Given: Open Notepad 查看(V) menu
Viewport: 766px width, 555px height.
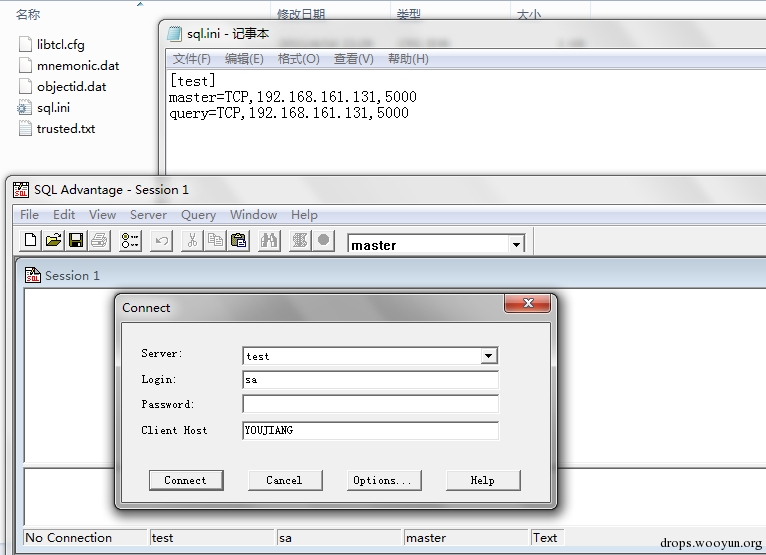Looking at the screenshot, I should pyautogui.click(x=354, y=59).
